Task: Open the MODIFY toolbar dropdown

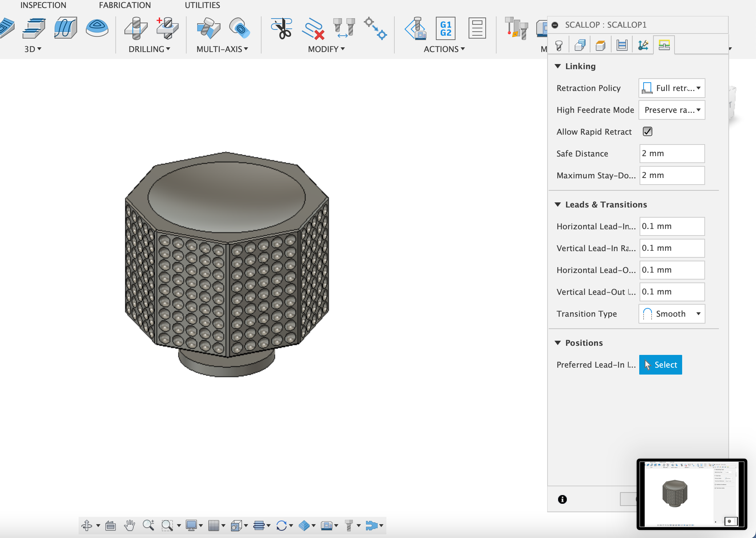Action: (x=326, y=49)
